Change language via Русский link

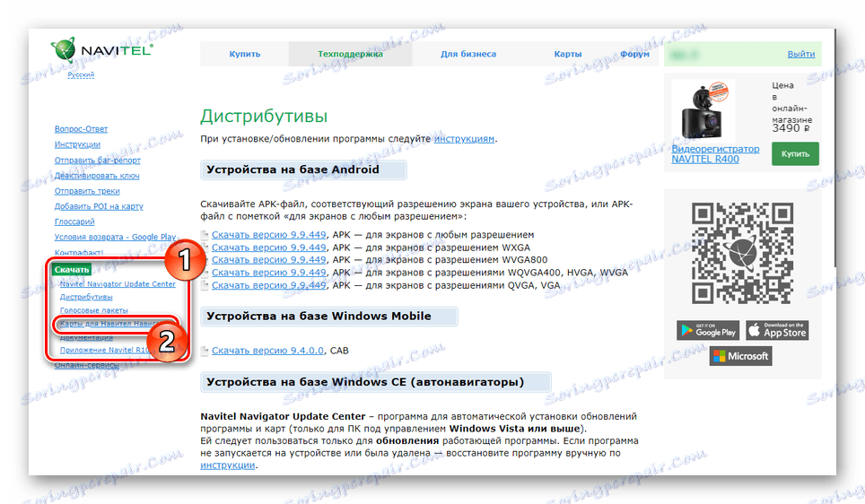(x=81, y=74)
